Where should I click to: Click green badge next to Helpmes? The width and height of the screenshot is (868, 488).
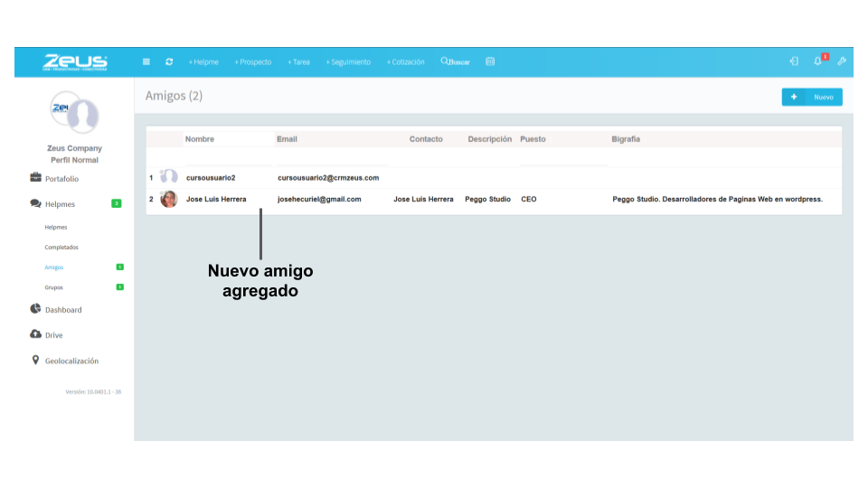point(117,203)
